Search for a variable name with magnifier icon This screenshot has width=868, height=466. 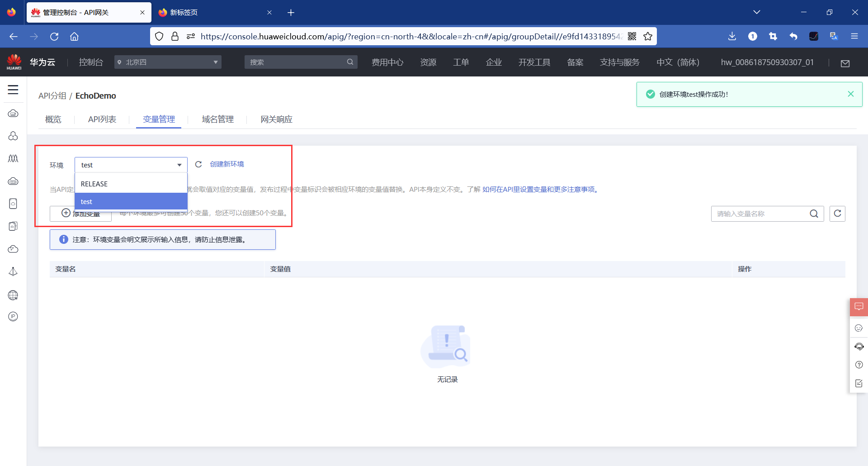[815, 214]
